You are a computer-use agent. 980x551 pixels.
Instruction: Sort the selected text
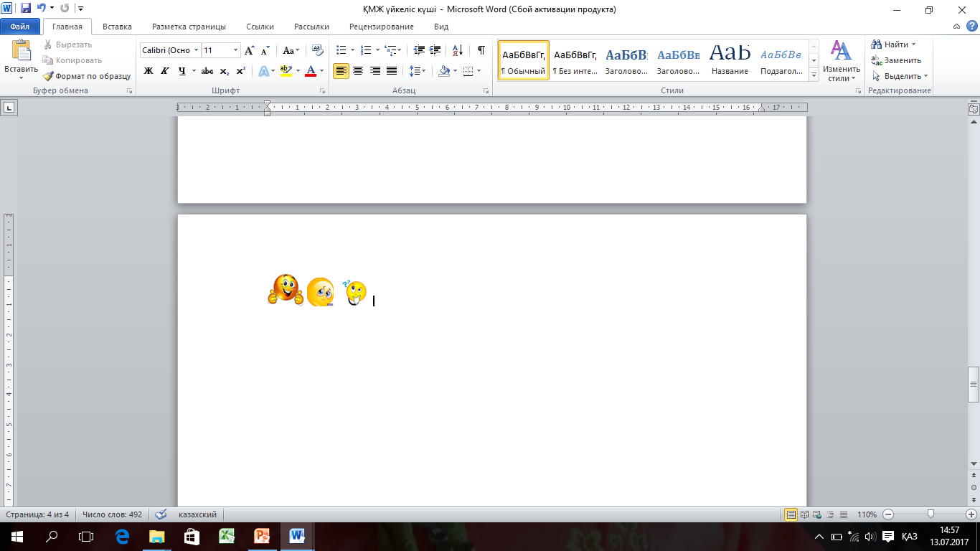458,50
